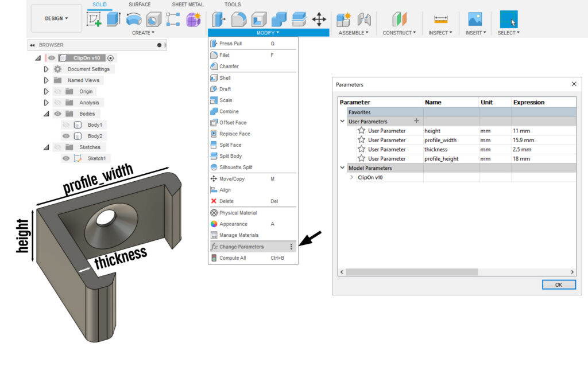Viewport: 588px width, 382px height.
Task: Open the DESIGN workspace dropdown
Action: [x=56, y=18]
